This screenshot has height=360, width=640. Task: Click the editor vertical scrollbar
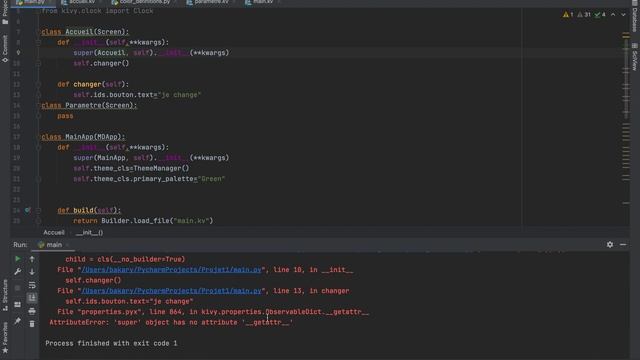coord(626,78)
